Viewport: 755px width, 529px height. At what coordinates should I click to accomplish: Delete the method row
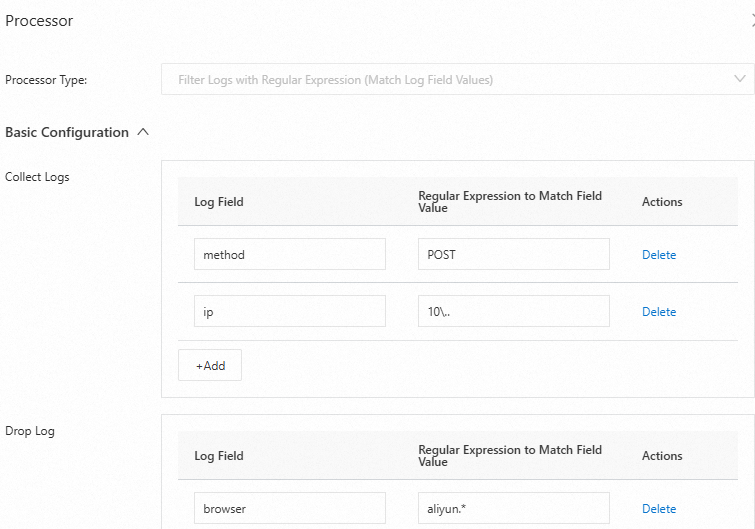click(x=659, y=255)
